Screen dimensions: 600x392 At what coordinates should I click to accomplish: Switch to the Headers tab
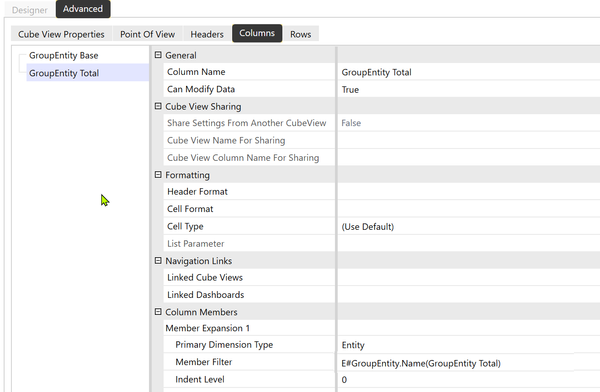(207, 34)
